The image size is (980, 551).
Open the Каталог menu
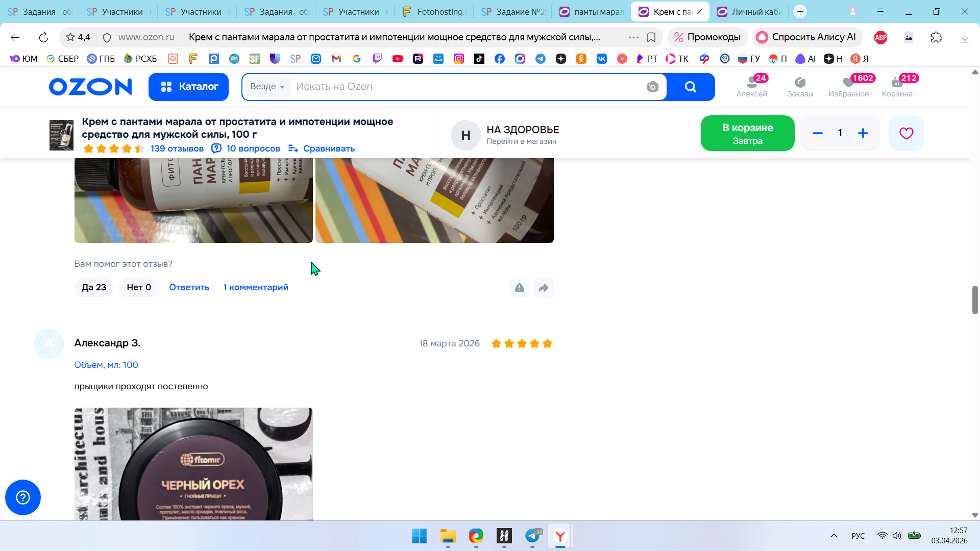[x=188, y=87]
